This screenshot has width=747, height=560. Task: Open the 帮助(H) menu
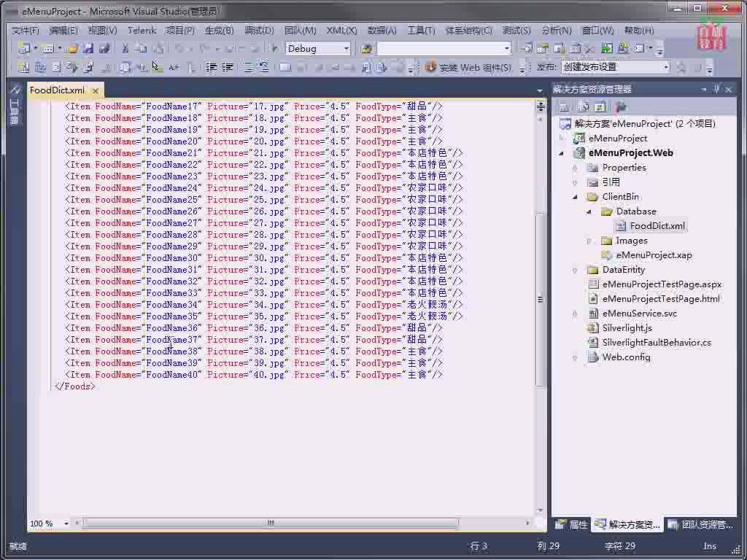[639, 31]
